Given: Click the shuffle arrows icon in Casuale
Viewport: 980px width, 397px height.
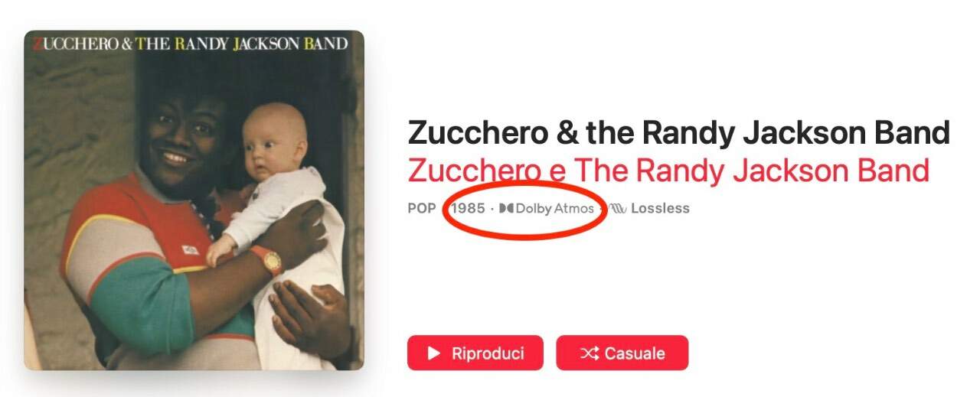Looking at the screenshot, I should [589, 353].
